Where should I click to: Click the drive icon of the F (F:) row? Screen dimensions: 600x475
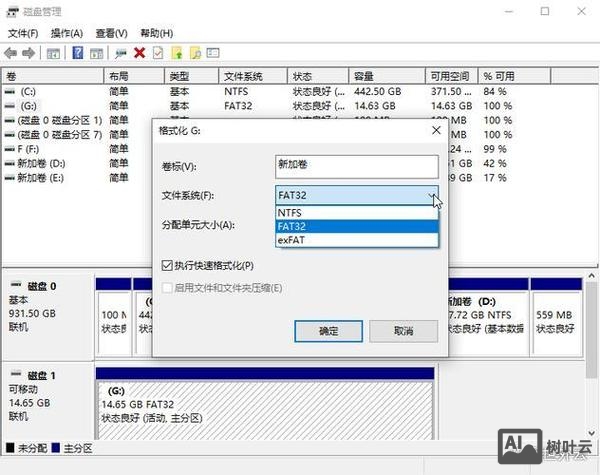[x=10, y=149]
